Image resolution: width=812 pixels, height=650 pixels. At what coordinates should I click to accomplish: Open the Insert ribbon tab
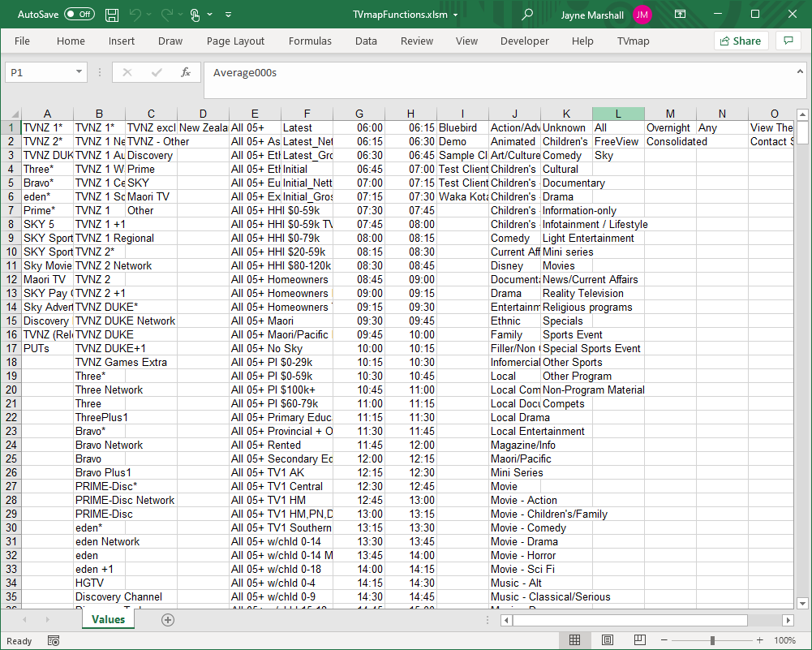coord(122,41)
